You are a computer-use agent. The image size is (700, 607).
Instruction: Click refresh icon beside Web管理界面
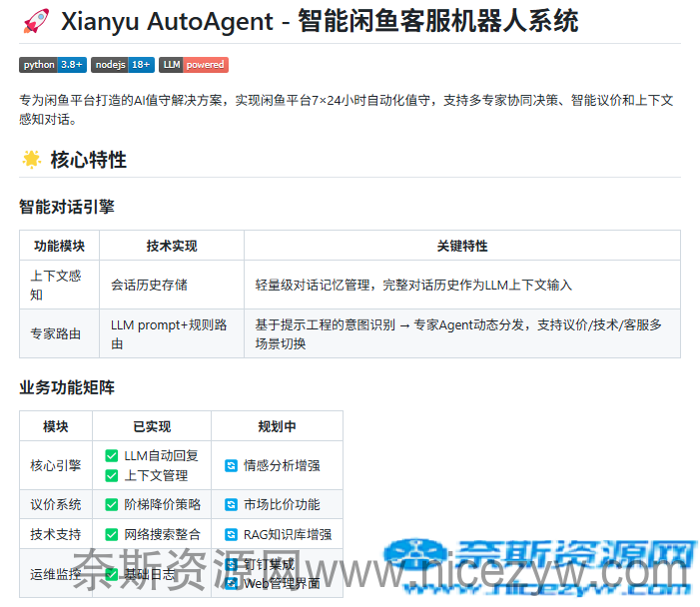pyautogui.click(x=231, y=583)
